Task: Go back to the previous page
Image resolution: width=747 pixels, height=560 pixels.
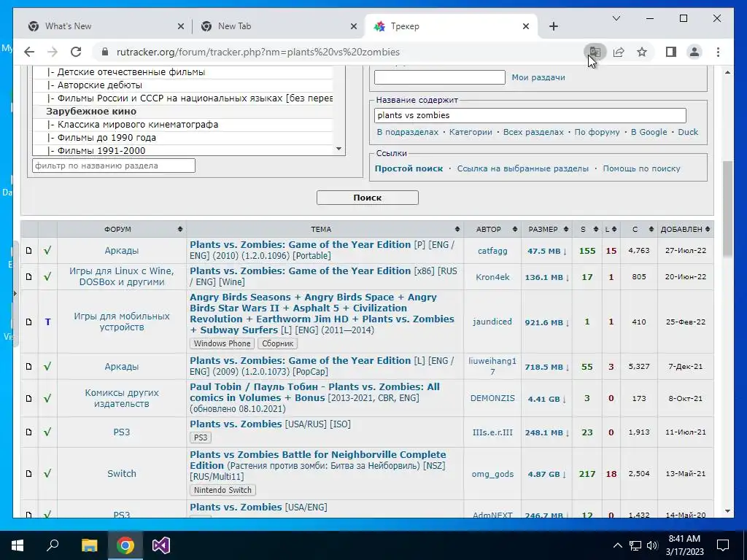Action: point(29,52)
